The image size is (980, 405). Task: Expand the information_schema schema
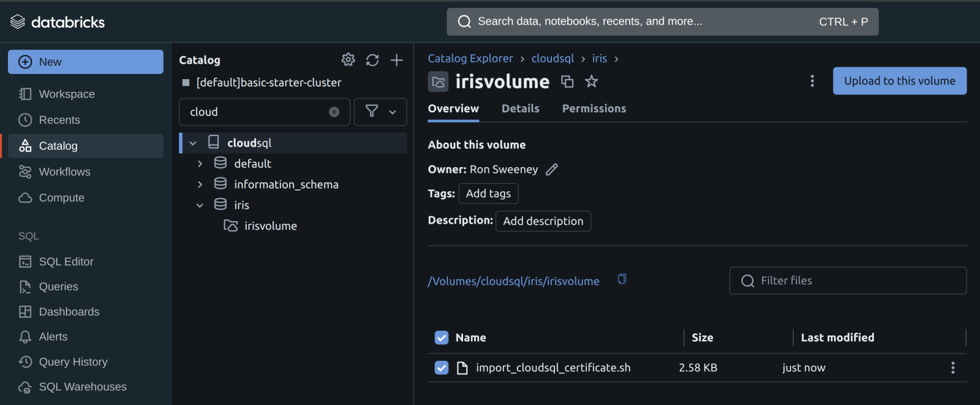click(x=200, y=184)
